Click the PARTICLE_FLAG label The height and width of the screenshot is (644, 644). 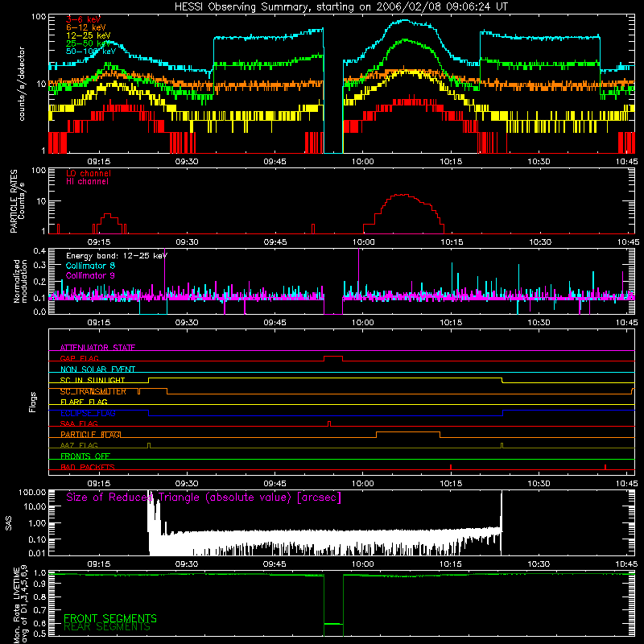pos(90,434)
